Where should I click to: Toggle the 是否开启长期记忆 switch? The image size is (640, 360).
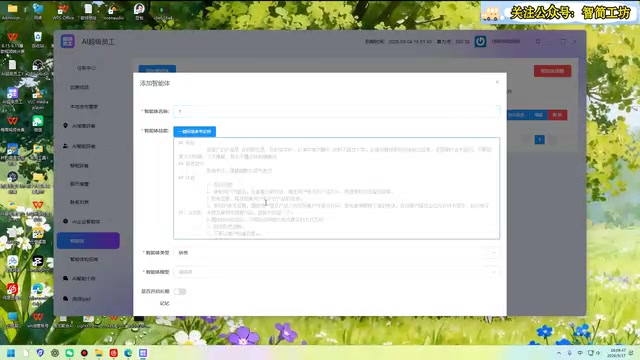(x=180, y=291)
